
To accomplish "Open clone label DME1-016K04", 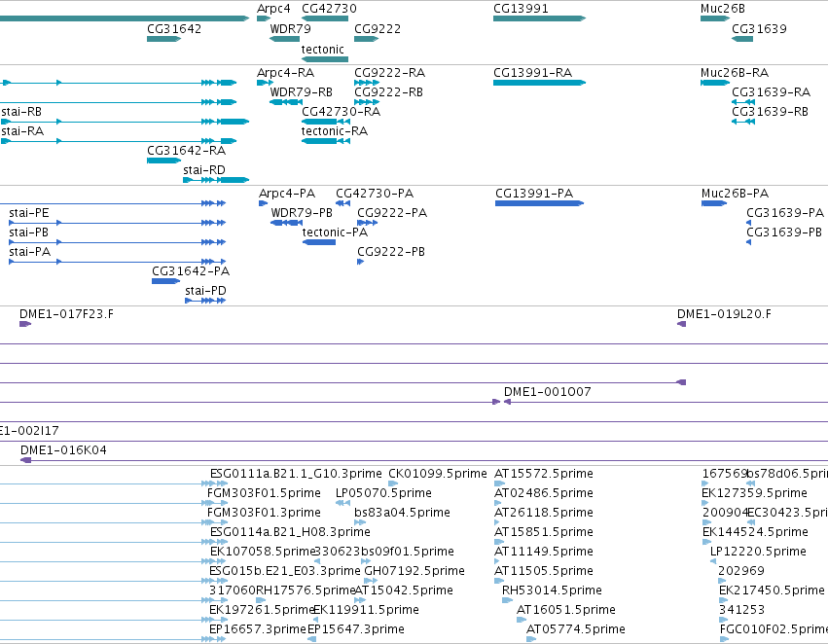I will (x=63, y=450).
